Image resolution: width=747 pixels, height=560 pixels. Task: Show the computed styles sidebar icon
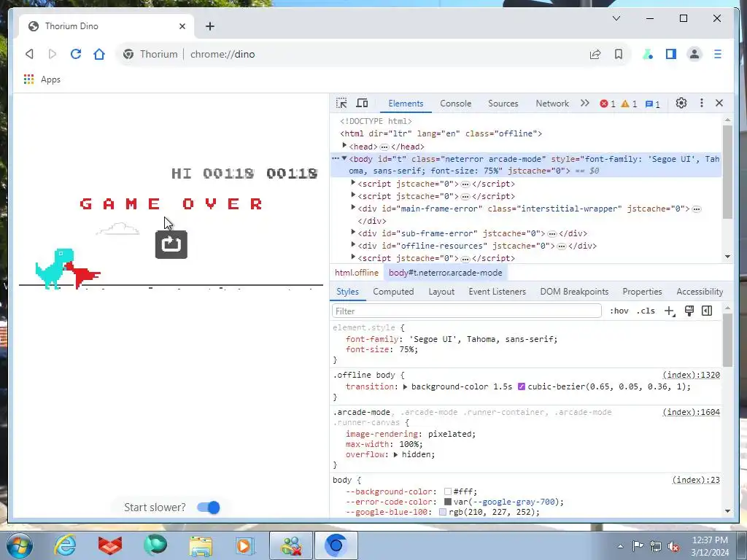(707, 311)
